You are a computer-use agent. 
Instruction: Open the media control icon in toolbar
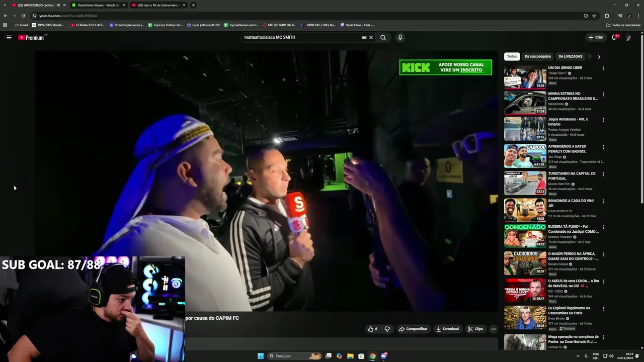[x=620, y=16]
